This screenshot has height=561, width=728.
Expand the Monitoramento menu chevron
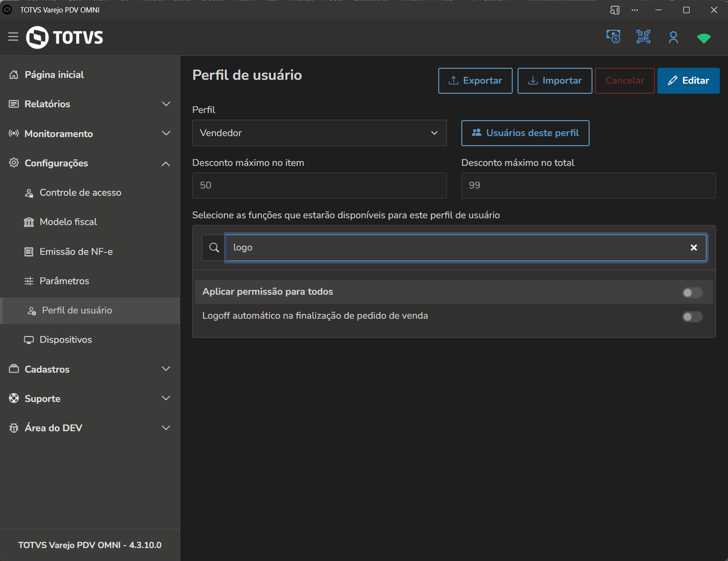166,133
